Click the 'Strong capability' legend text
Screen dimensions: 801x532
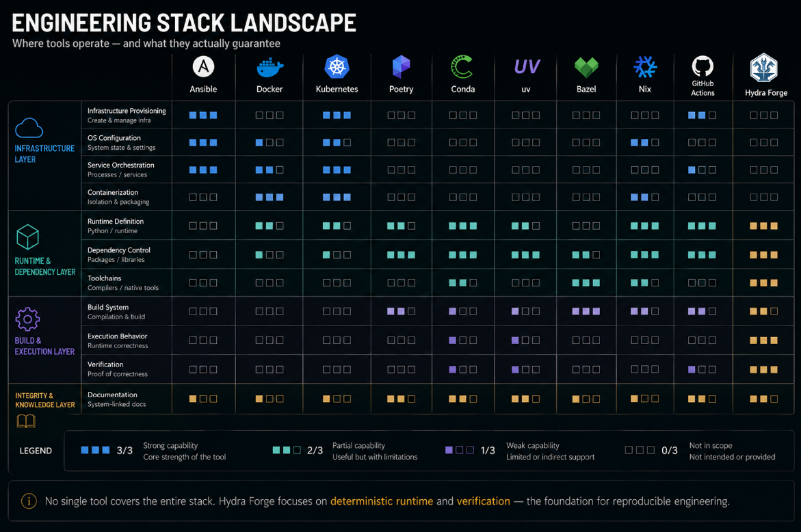click(170, 446)
